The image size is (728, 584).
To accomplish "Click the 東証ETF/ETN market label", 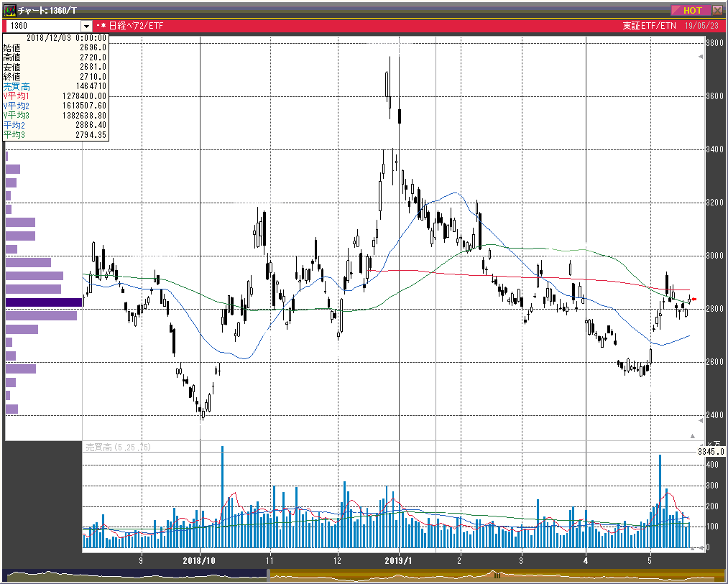I will (649, 26).
